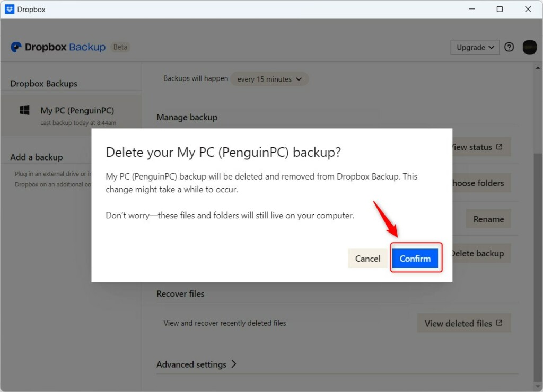The image size is (543, 392).
Task: Cancel the delete backup dialog
Action: click(x=367, y=259)
